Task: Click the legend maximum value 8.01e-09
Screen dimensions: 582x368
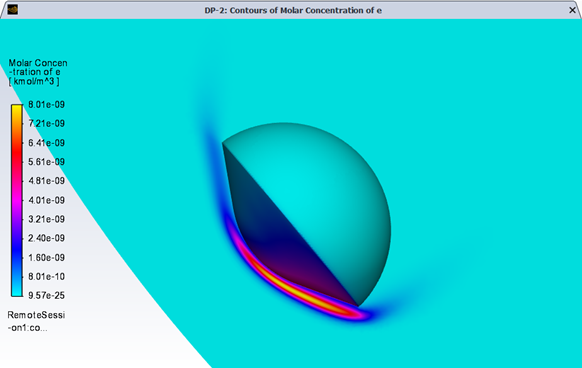Action: point(46,105)
